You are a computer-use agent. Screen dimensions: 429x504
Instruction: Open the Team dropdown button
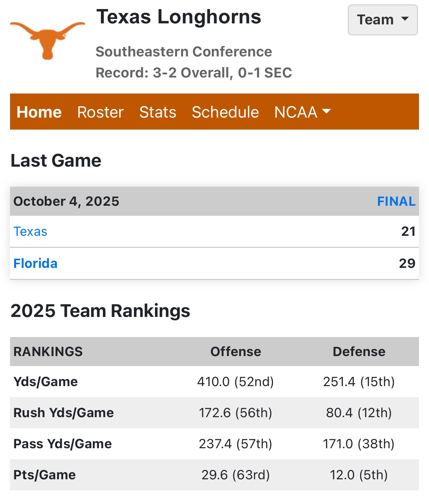[x=383, y=20]
